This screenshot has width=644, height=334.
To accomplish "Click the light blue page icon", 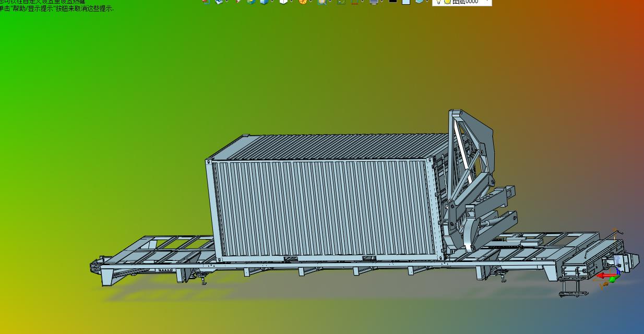I will tap(406, 2).
